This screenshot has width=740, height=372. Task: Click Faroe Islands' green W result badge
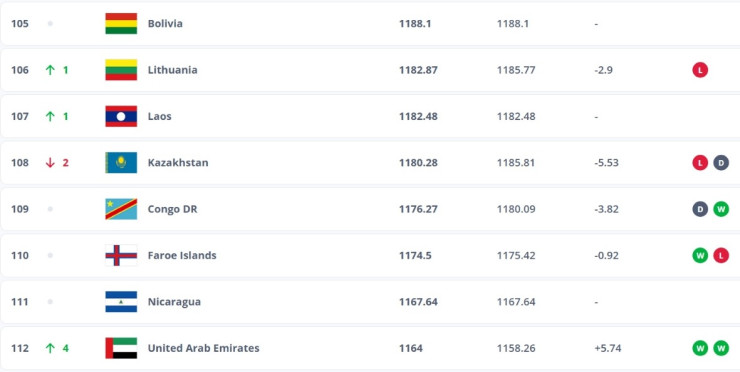(700, 256)
